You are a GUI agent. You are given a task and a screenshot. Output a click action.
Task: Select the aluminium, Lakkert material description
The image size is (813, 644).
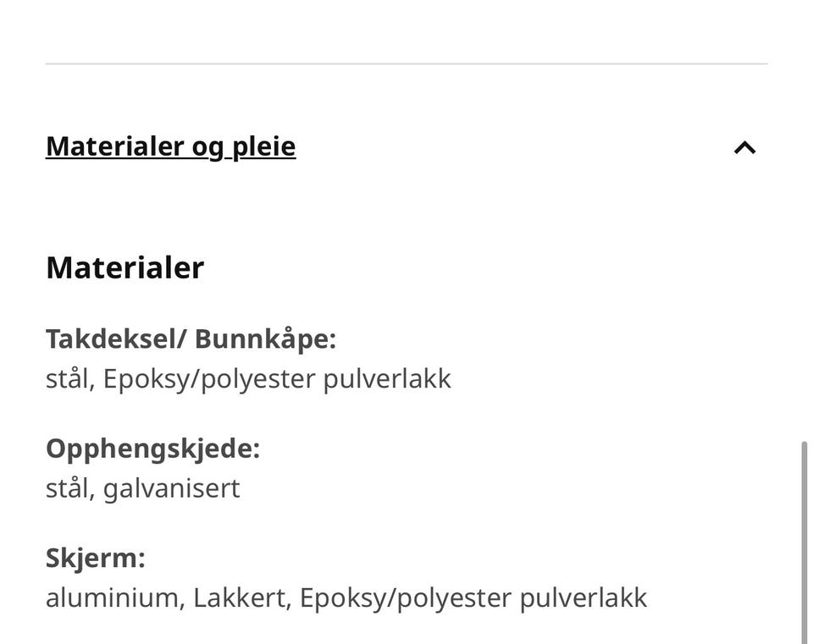[x=346, y=597]
